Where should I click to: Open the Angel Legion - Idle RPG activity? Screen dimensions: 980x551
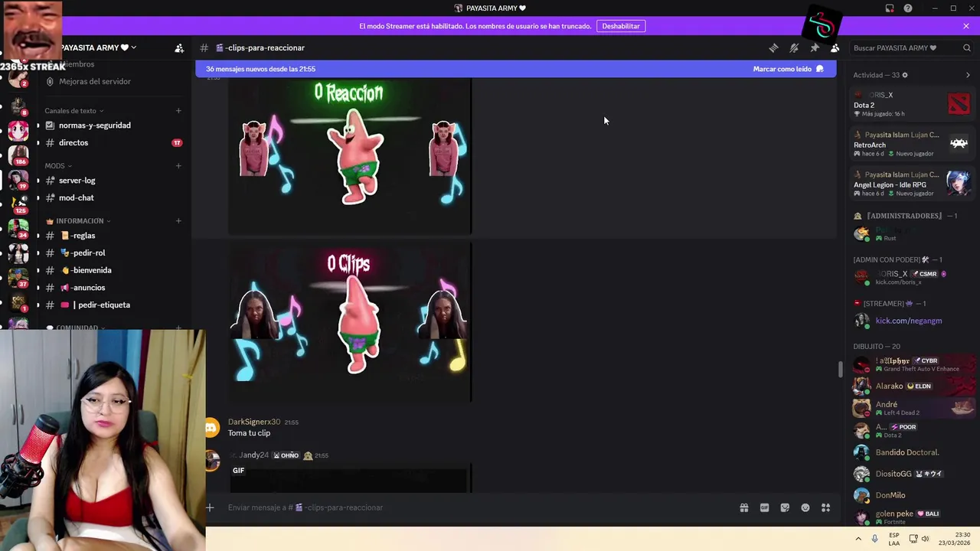click(913, 184)
